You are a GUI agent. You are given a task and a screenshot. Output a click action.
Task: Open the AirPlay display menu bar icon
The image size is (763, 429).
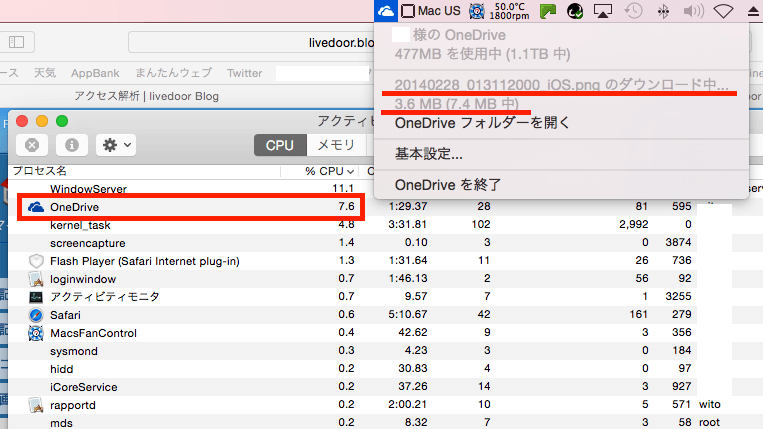coord(602,11)
